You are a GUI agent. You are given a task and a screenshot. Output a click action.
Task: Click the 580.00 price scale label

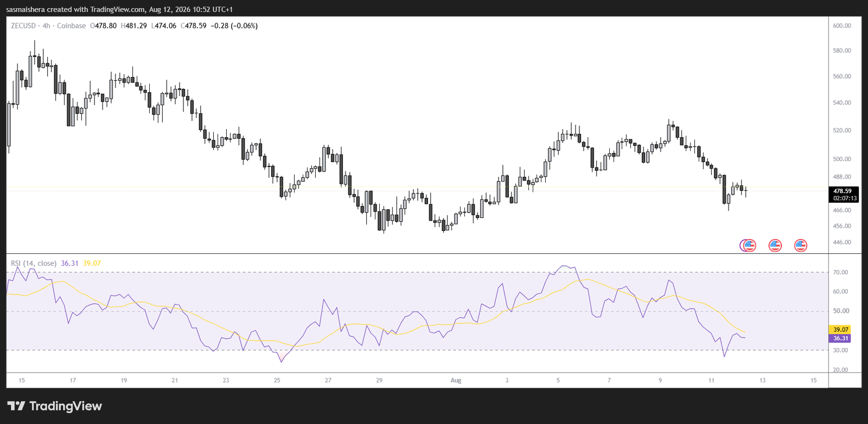pyautogui.click(x=842, y=50)
